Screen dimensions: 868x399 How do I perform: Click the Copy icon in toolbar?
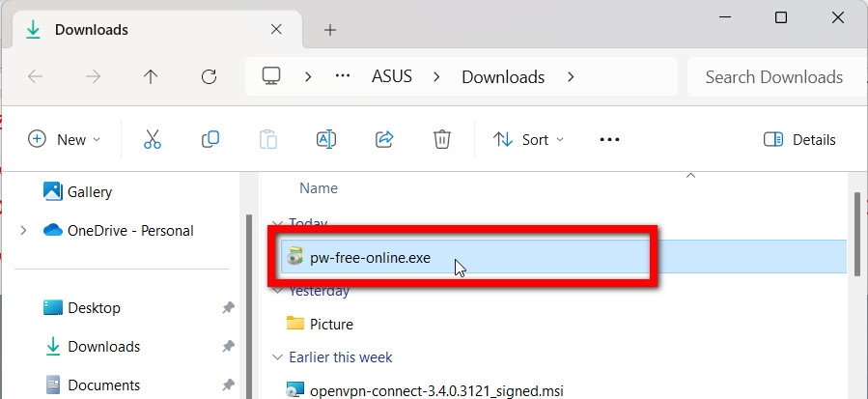210,139
